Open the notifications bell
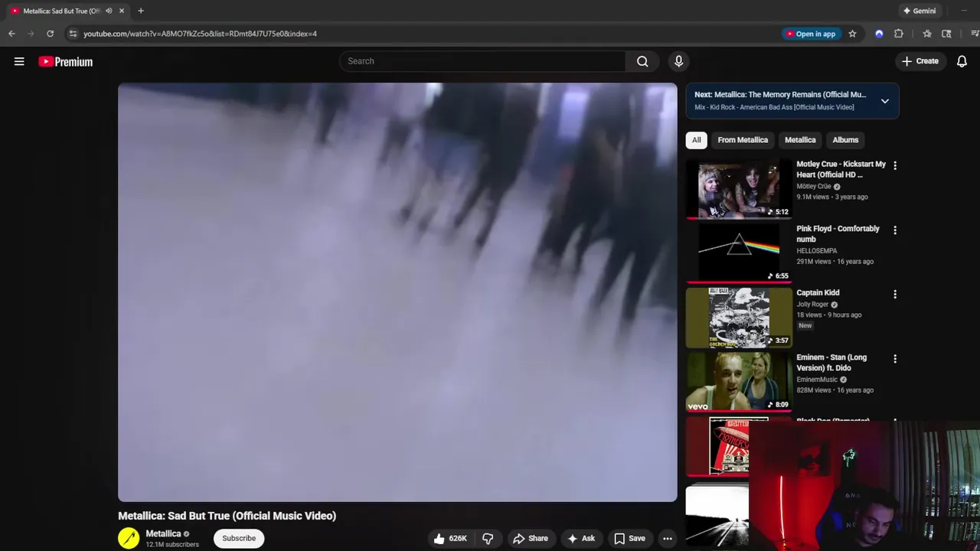The width and height of the screenshot is (980, 551). (x=962, y=61)
